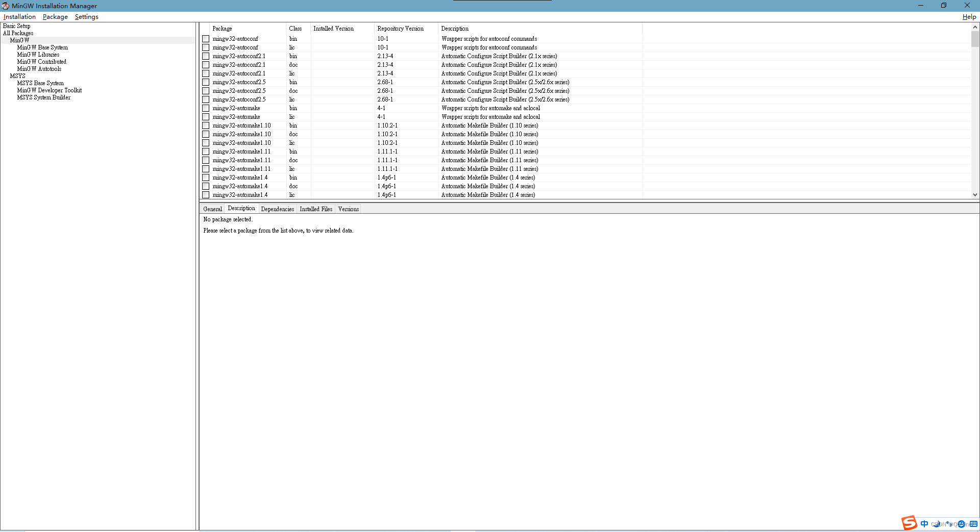This screenshot has height=532, width=980.
Task: Click the Sogou moon icon
Action: (x=936, y=524)
